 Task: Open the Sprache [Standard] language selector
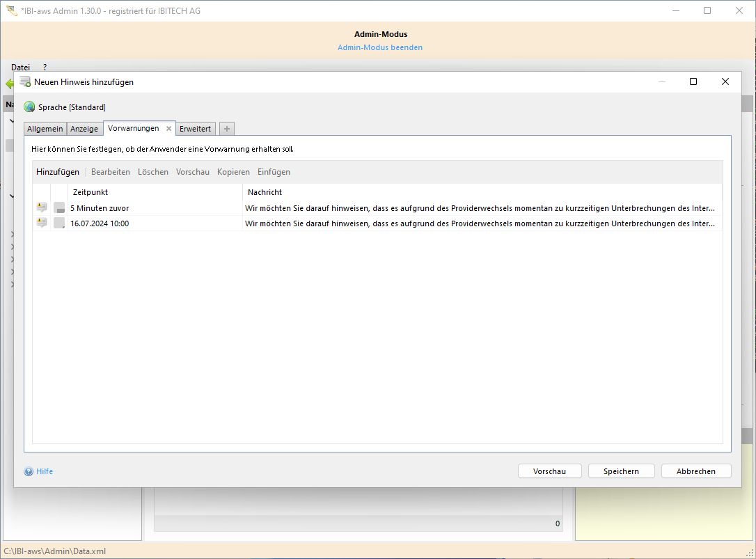point(72,107)
